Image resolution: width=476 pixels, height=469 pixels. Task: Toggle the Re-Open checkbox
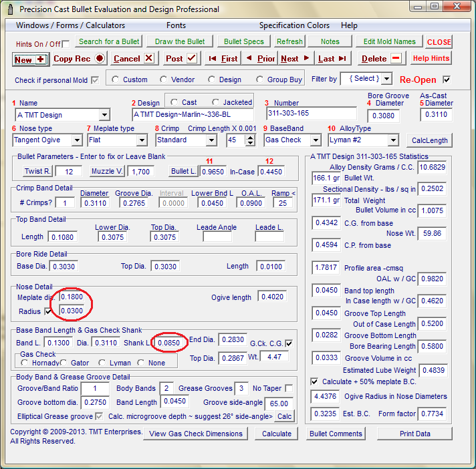tap(447, 80)
